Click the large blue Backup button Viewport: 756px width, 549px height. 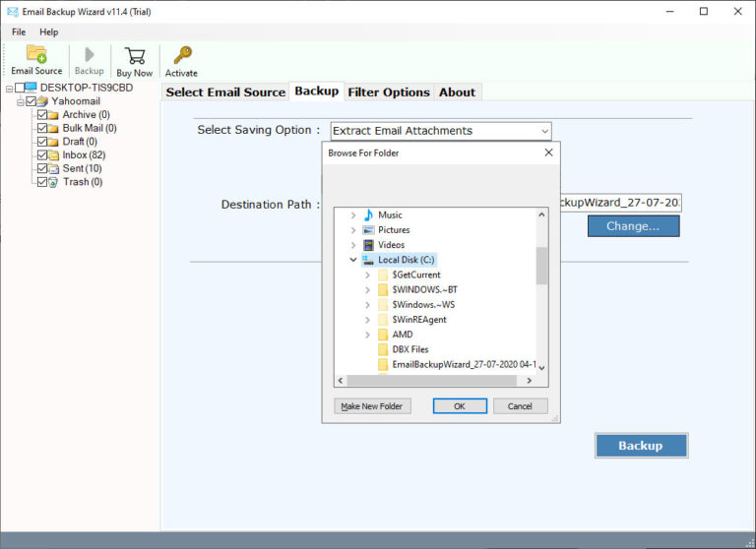pyautogui.click(x=641, y=446)
